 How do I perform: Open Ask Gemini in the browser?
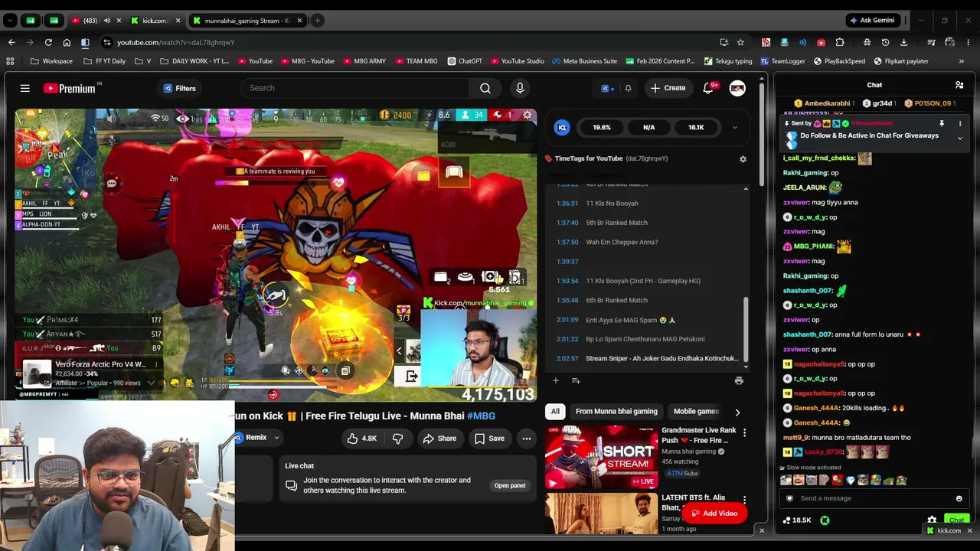(872, 21)
